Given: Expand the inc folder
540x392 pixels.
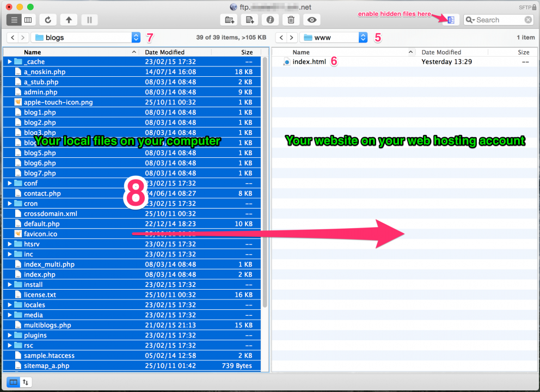Looking at the screenshot, I should [x=10, y=254].
